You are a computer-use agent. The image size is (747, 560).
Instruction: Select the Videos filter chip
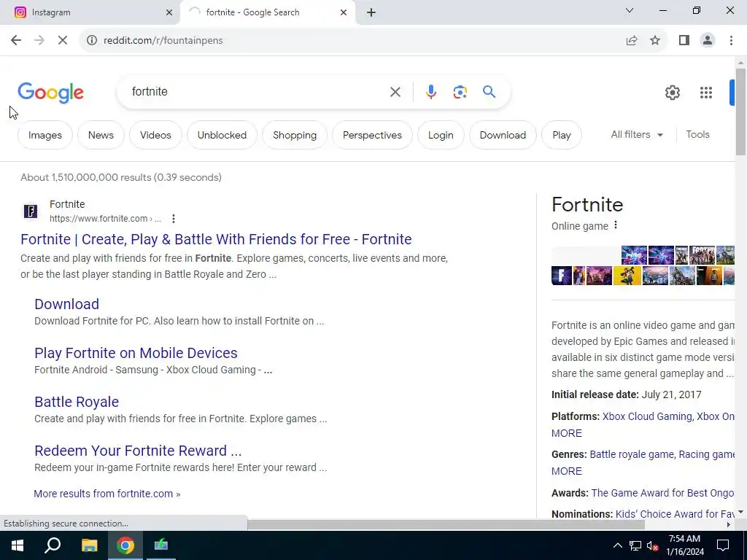tap(155, 135)
